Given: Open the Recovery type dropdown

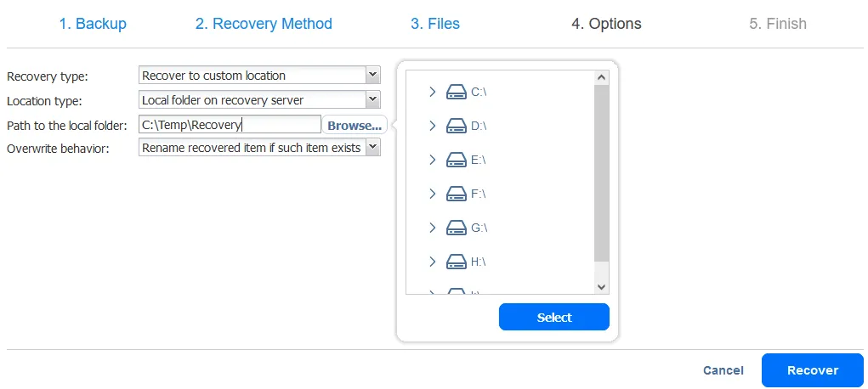Looking at the screenshot, I should pos(372,76).
